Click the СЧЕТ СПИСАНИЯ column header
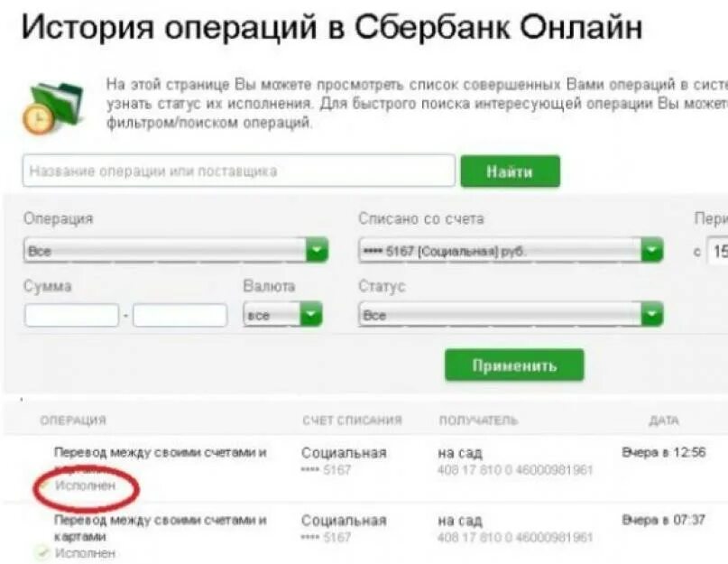 click(x=352, y=421)
